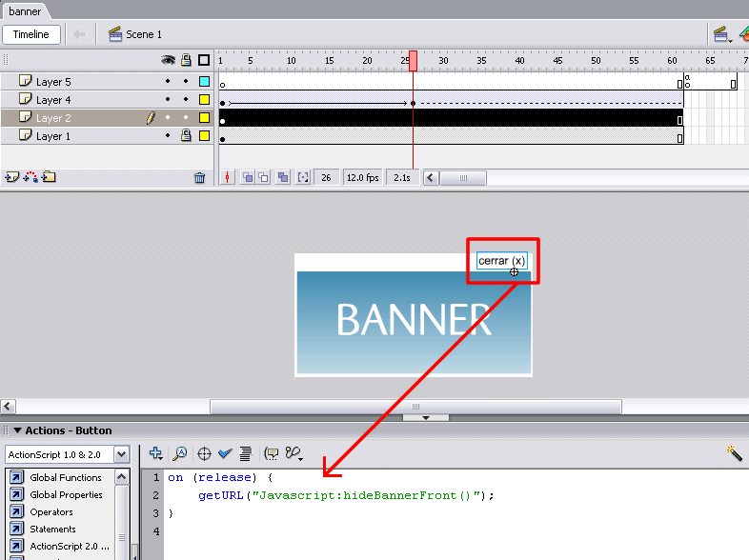749x560 pixels.
Task: Collapse the Actions - Button panel
Action: [x=17, y=430]
